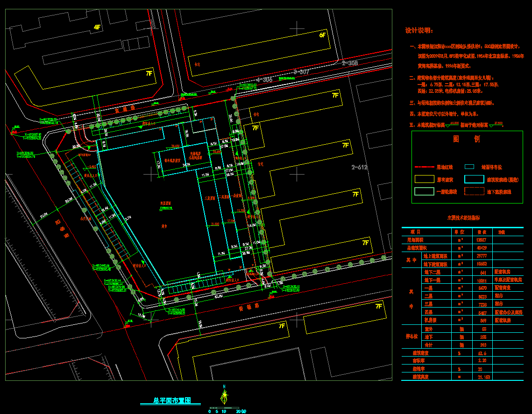Pick the red dashed site boundary legend line
532x414 pixels.
click(x=424, y=167)
